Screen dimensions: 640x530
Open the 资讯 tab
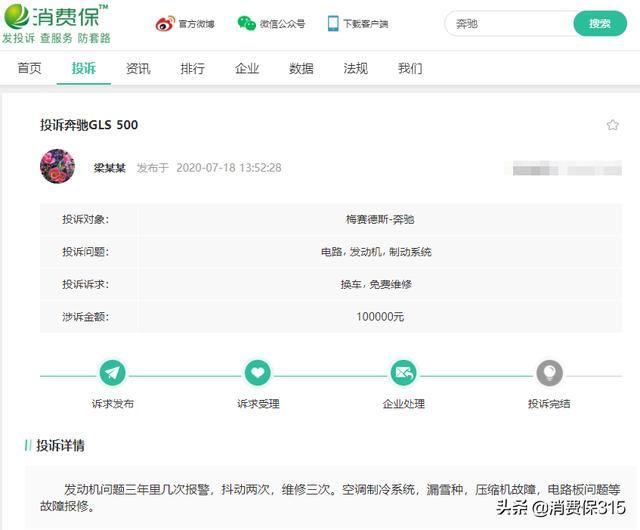(x=138, y=68)
